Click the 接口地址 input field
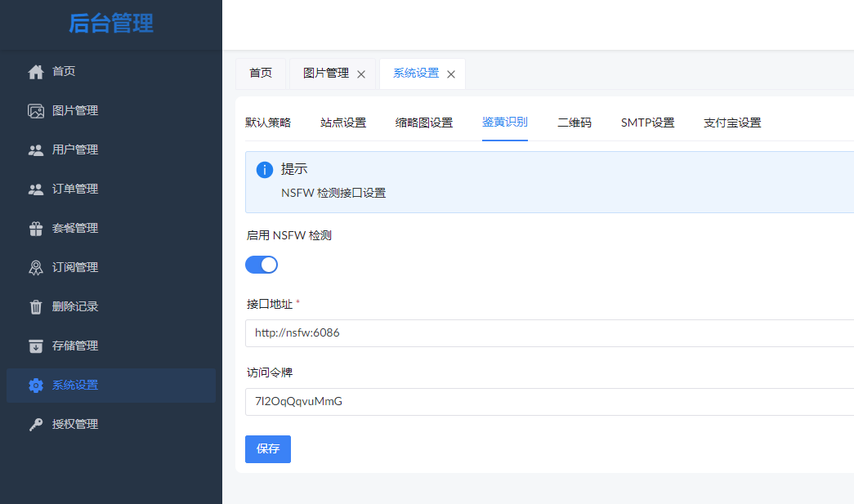 click(x=548, y=333)
